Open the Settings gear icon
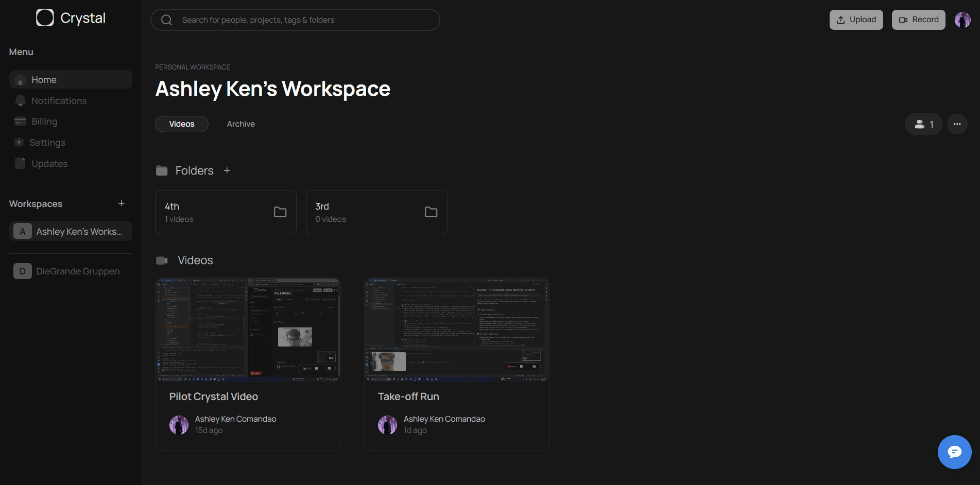Screen dimensions: 980x485 19,142
